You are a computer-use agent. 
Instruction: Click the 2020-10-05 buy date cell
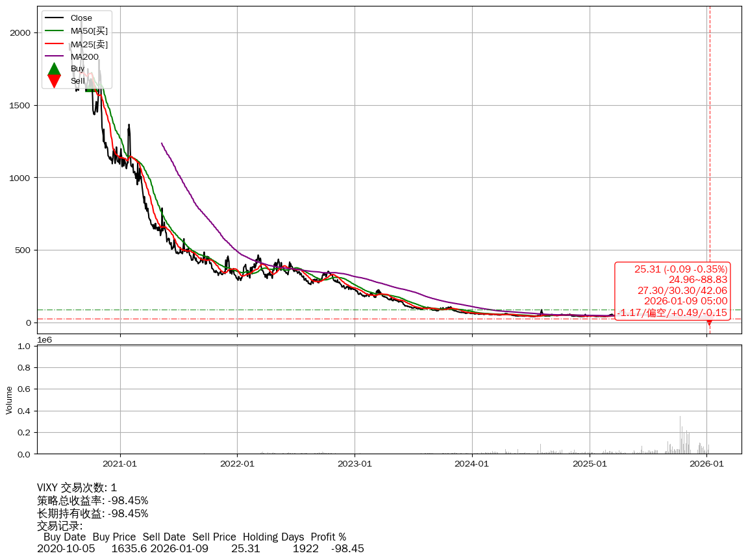(66, 549)
